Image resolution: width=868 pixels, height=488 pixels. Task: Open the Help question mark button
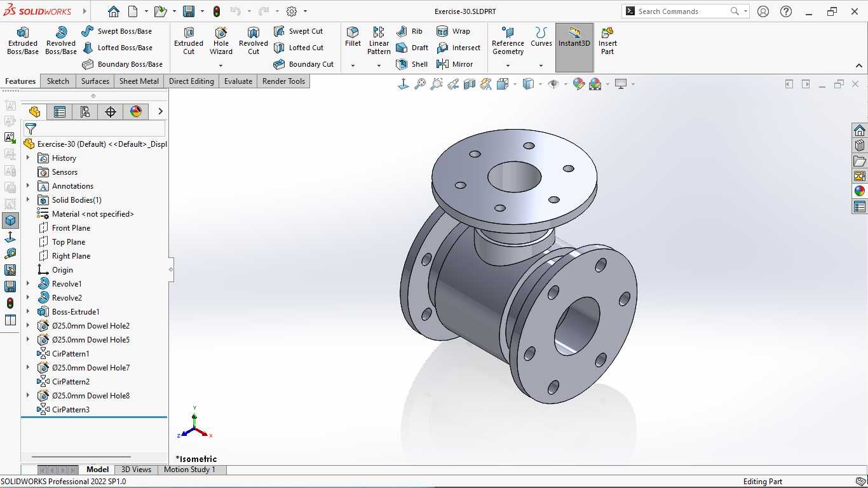tap(786, 11)
